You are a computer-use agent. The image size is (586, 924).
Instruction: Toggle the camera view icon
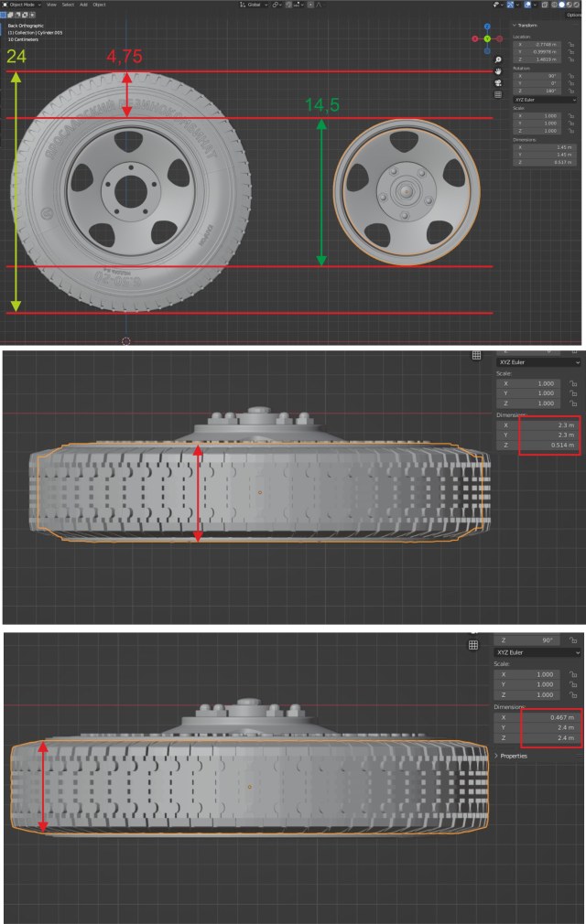point(497,82)
